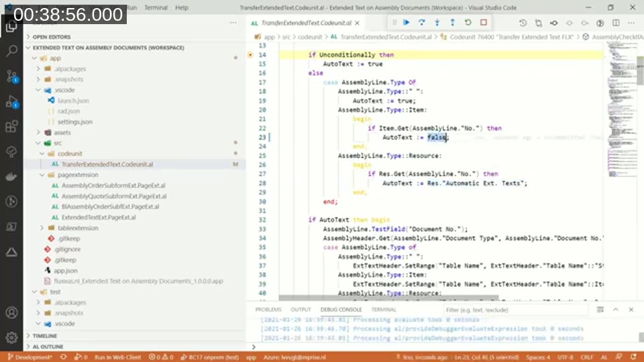Open AssemblyOrderSubformExt.PageExt.al file
644x362 pixels.
pyautogui.click(x=113, y=186)
